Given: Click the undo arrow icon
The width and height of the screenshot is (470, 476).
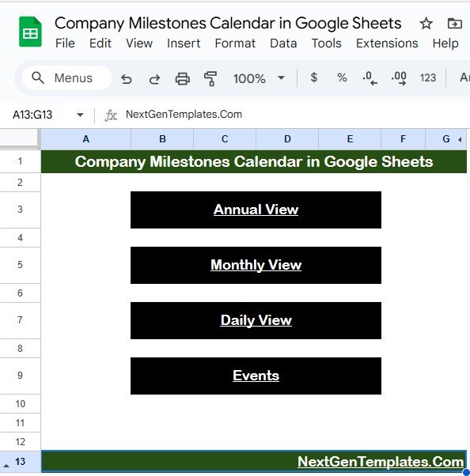Looking at the screenshot, I should pos(127,78).
